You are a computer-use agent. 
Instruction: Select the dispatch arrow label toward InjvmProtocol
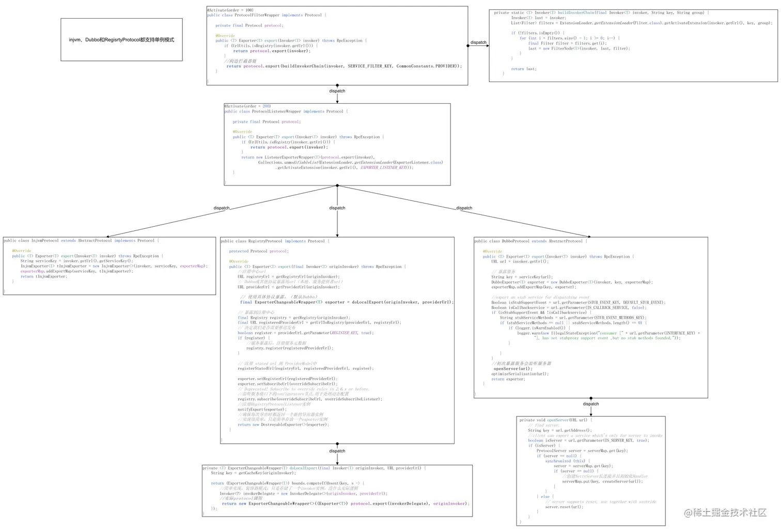(221, 208)
